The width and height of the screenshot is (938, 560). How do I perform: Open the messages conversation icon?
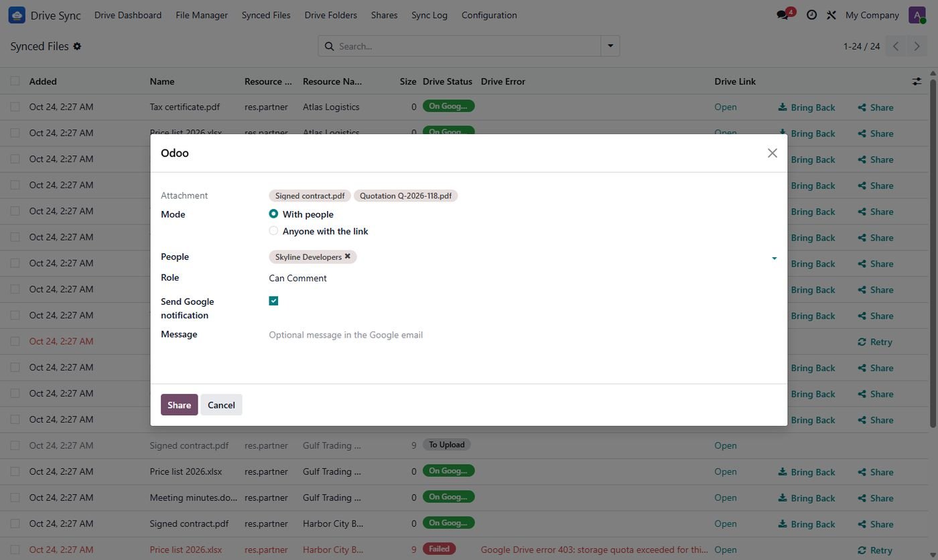(782, 15)
